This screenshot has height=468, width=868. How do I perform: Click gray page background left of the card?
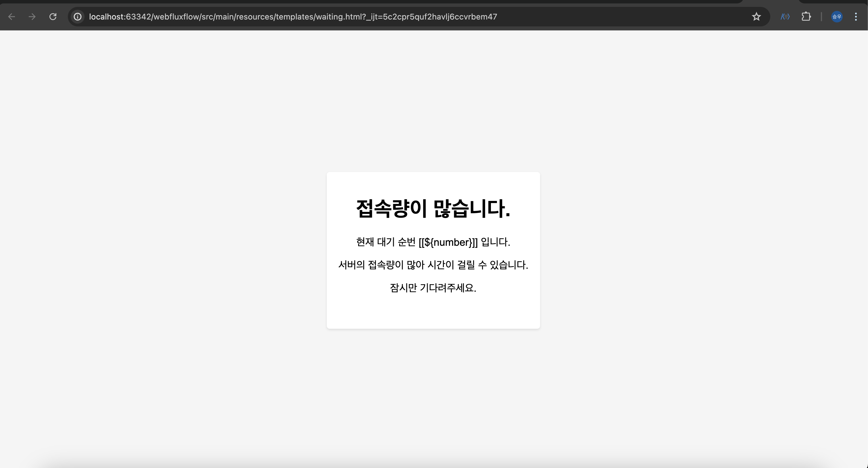click(168, 249)
